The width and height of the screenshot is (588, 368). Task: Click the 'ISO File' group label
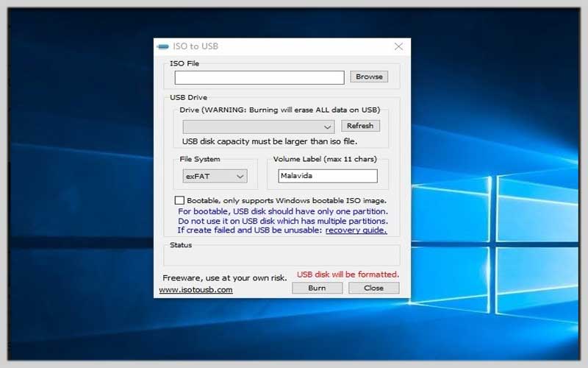[184, 63]
